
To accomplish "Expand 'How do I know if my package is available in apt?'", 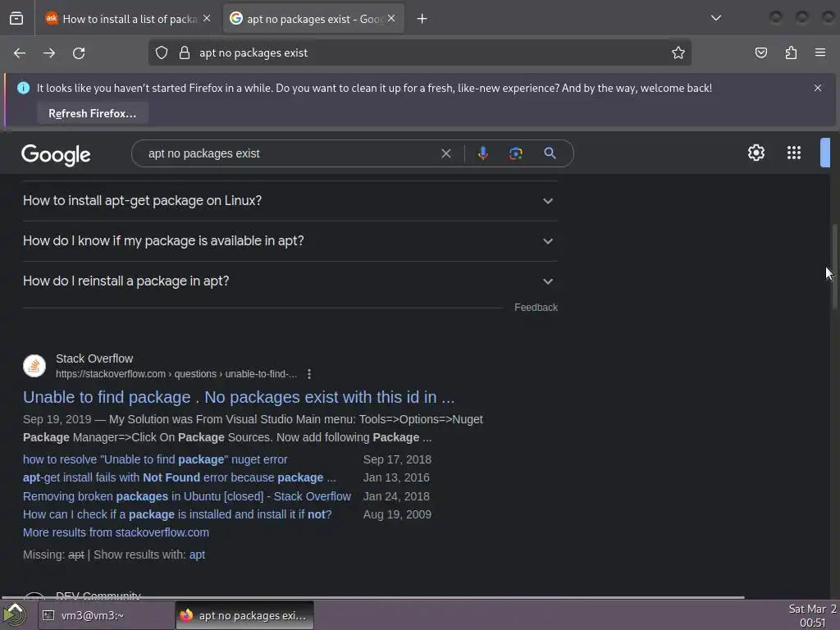I will tap(290, 241).
